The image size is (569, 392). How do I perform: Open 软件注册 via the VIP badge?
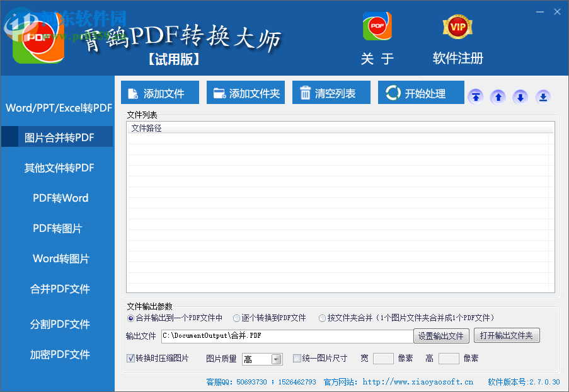pyautogui.click(x=457, y=26)
